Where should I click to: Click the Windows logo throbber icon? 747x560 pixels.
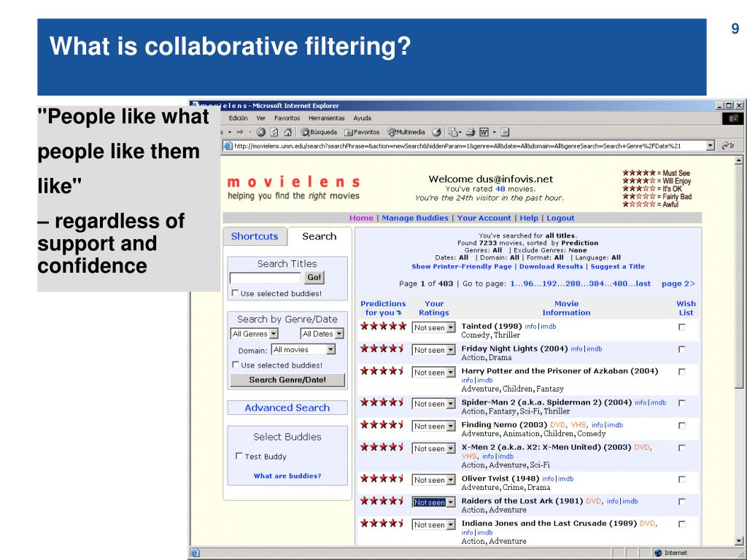pyautogui.click(x=732, y=118)
